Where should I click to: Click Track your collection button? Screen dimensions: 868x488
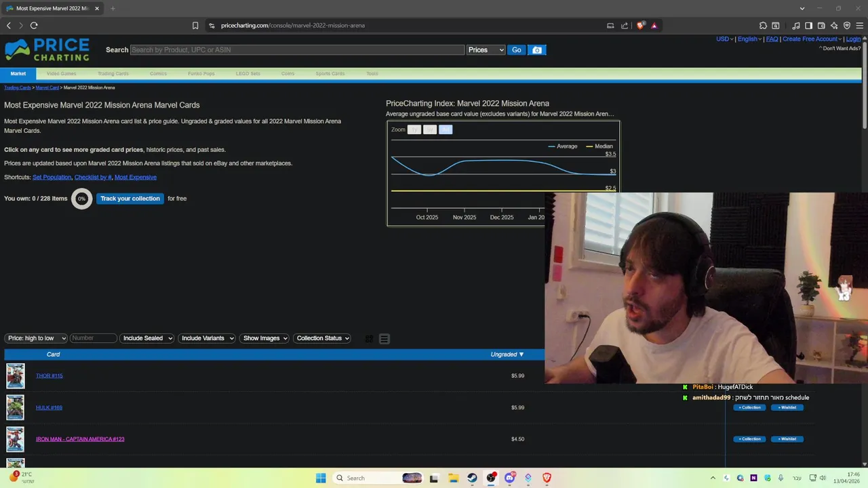click(x=130, y=199)
